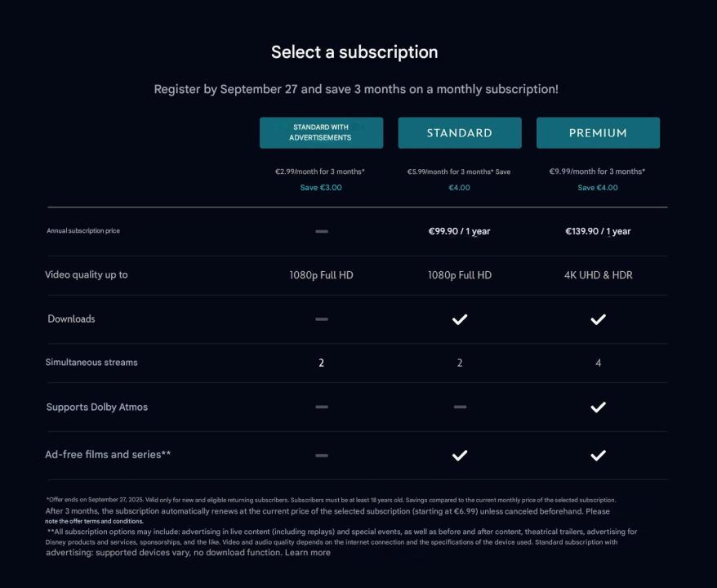Click the Supports Dolby Atmos row label
This screenshot has width=717, height=588.
click(x=97, y=407)
